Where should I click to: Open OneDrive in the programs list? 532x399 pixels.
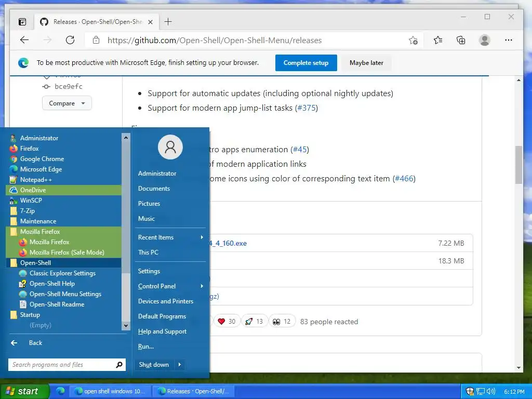pos(63,190)
